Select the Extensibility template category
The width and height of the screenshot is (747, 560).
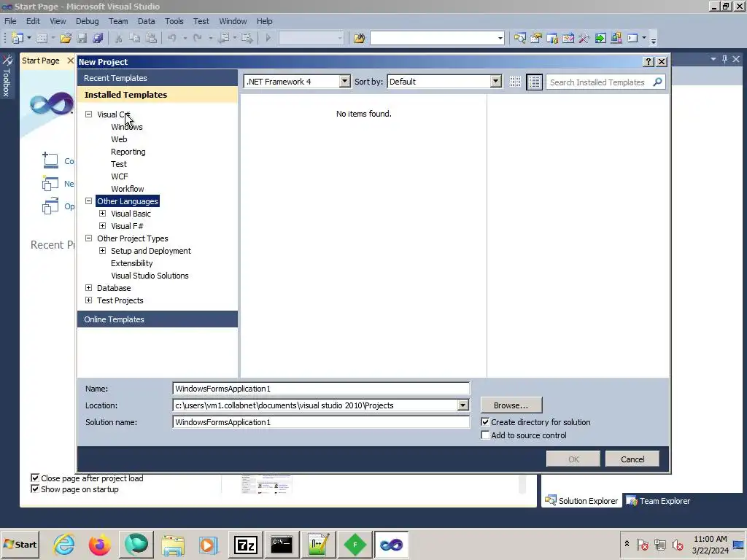point(132,262)
